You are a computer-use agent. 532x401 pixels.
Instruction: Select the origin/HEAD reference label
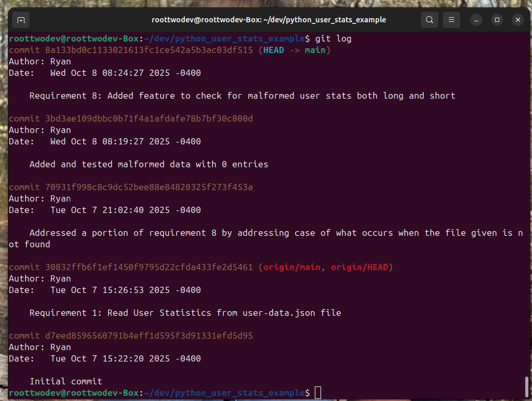(361, 267)
